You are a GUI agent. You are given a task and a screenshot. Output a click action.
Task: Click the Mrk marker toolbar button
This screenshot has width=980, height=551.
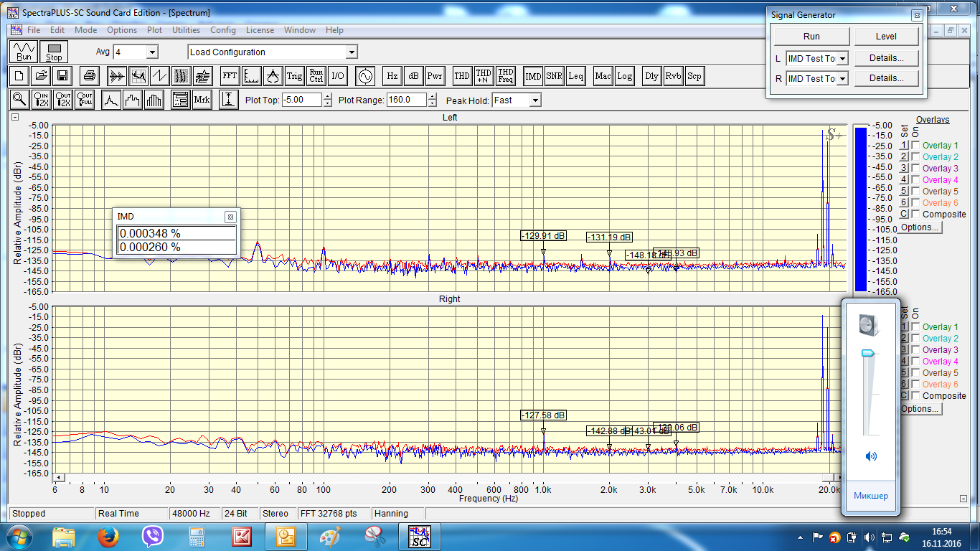tap(202, 100)
